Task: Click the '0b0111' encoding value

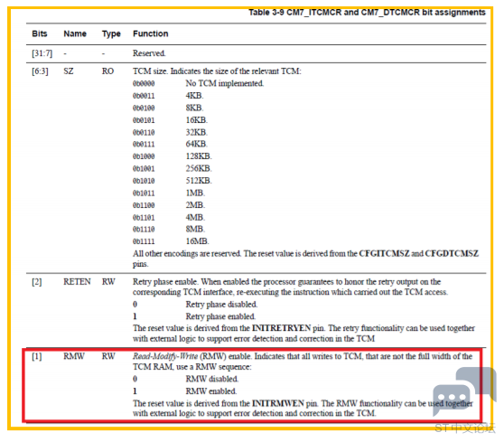Action: pyautogui.click(x=144, y=145)
